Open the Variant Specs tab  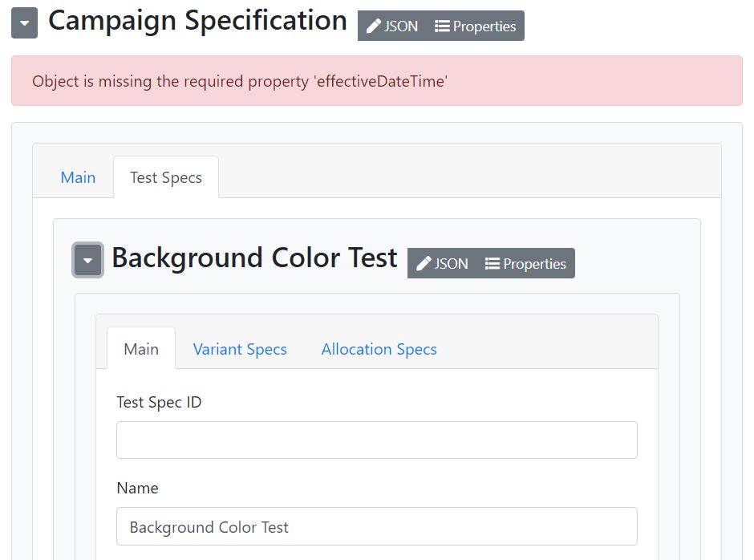[x=240, y=349]
